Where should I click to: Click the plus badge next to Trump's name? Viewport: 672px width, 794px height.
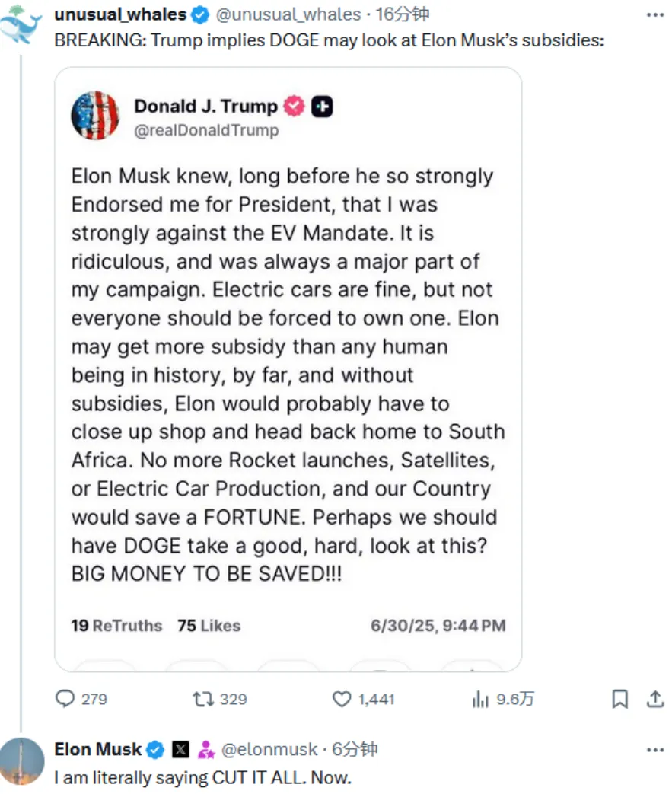click(323, 107)
